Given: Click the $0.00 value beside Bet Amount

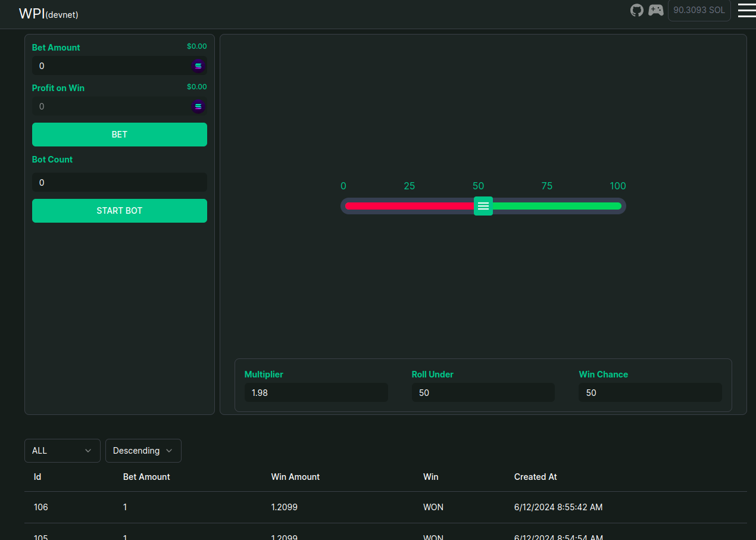Looking at the screenshot, I should (197, 46).
